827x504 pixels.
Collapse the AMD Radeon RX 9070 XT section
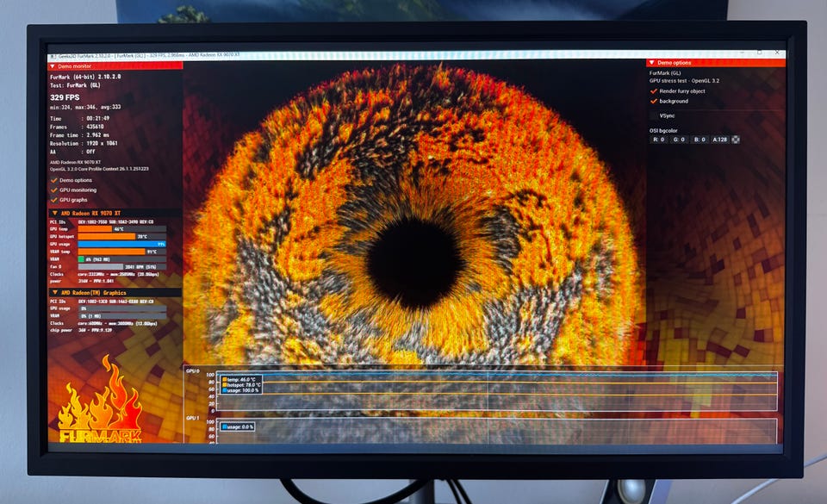point(115,213)
